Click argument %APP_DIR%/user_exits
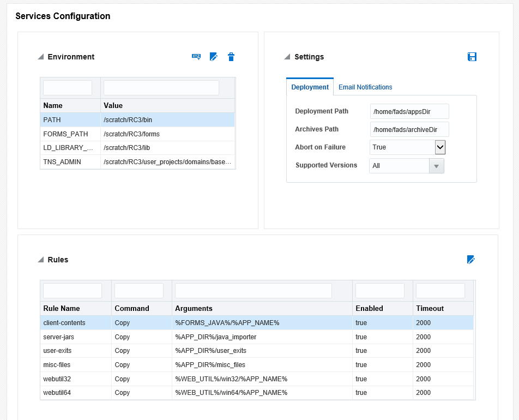Viewport: 519px width, 420px height. tap(210, 350)
